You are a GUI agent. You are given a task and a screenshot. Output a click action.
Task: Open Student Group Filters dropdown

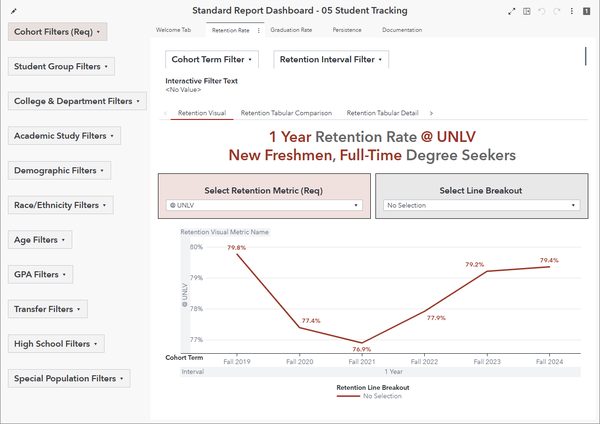[61, 67]
